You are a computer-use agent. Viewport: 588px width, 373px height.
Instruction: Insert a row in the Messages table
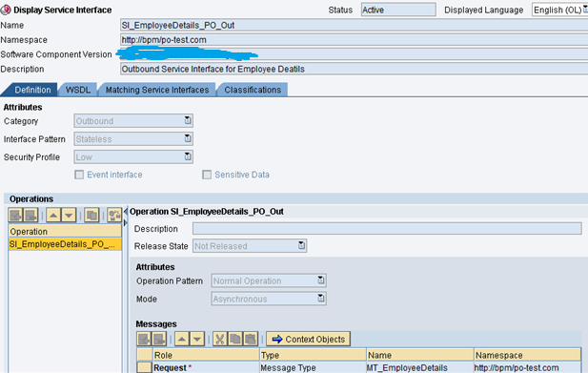(x=144, y=340)
